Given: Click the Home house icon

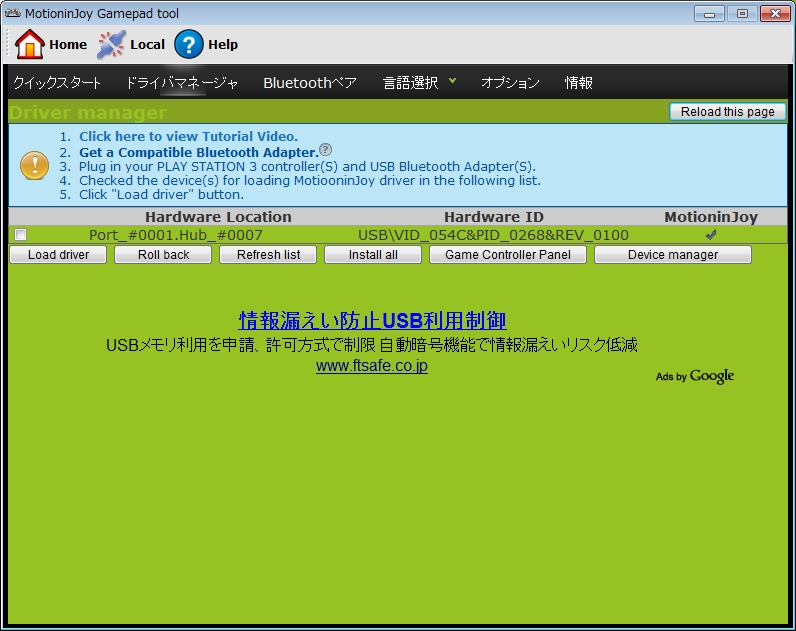Looking at the screenshot, I should pos(29,44).
